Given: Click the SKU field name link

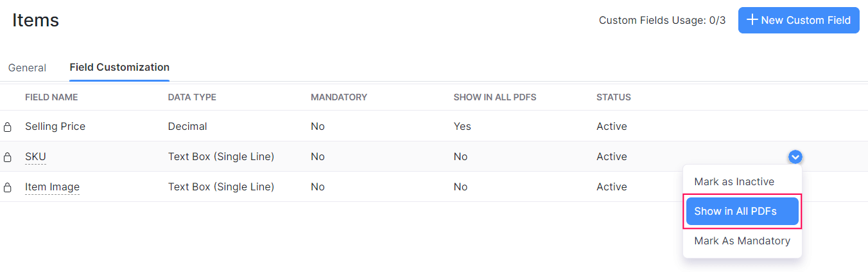Looking at the screenshot, I should coord(35,157).
